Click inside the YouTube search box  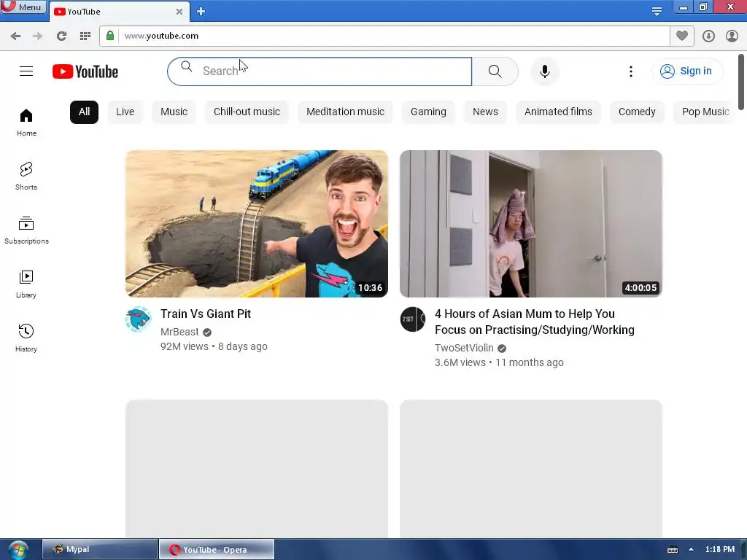tap(320, 71)
